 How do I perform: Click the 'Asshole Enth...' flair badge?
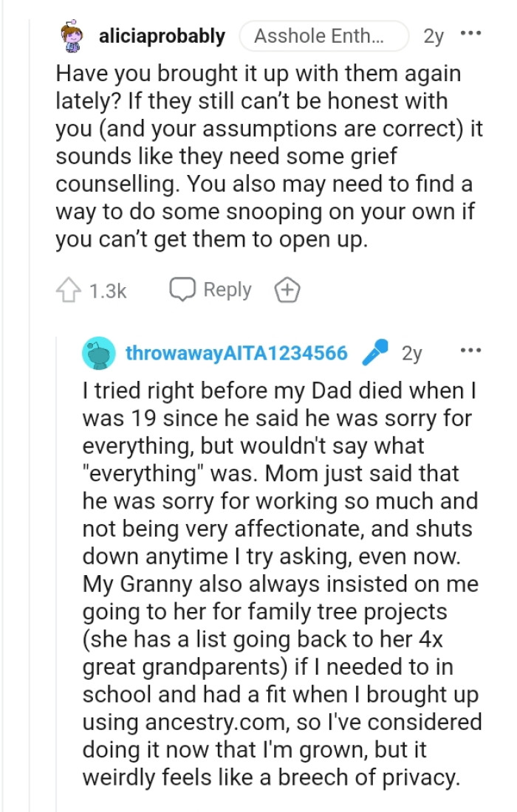325,35
